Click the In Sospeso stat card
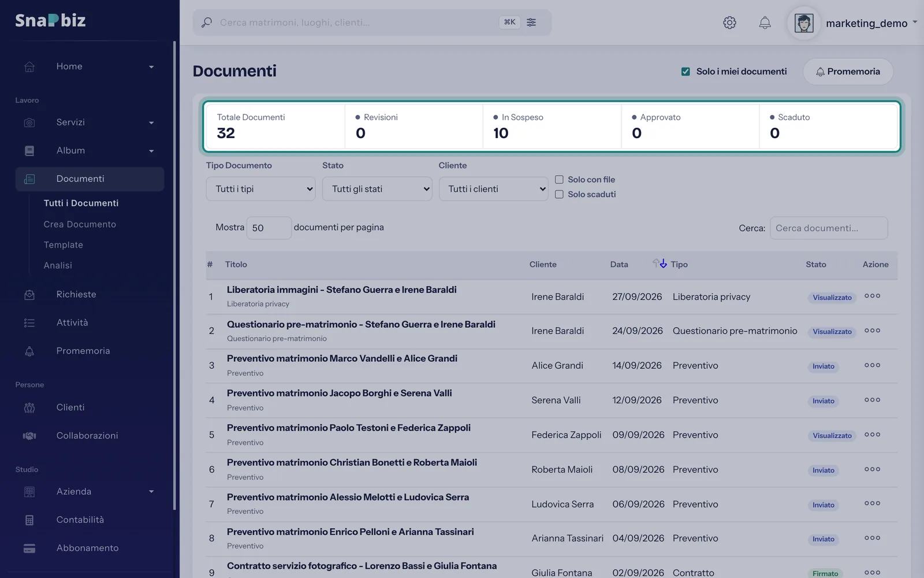The height and width of the screenshot is (578, 924). [x=552, y=127]
